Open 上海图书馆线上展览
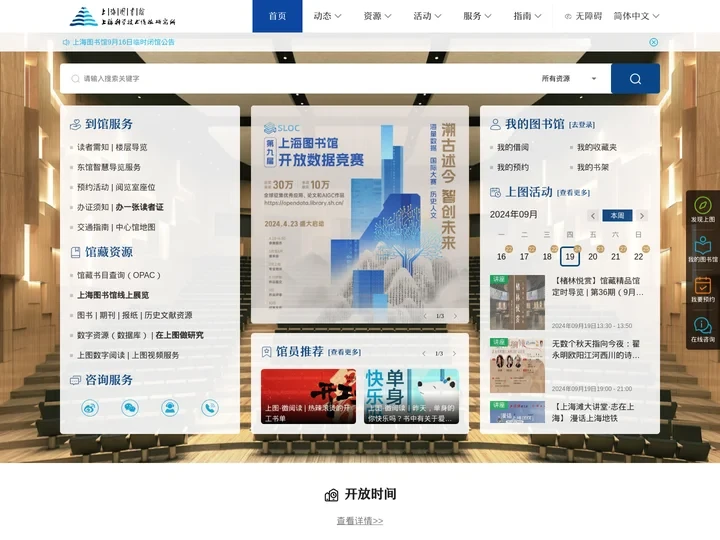Viewport: 720px width, 540px height. [x=113, y=295]
